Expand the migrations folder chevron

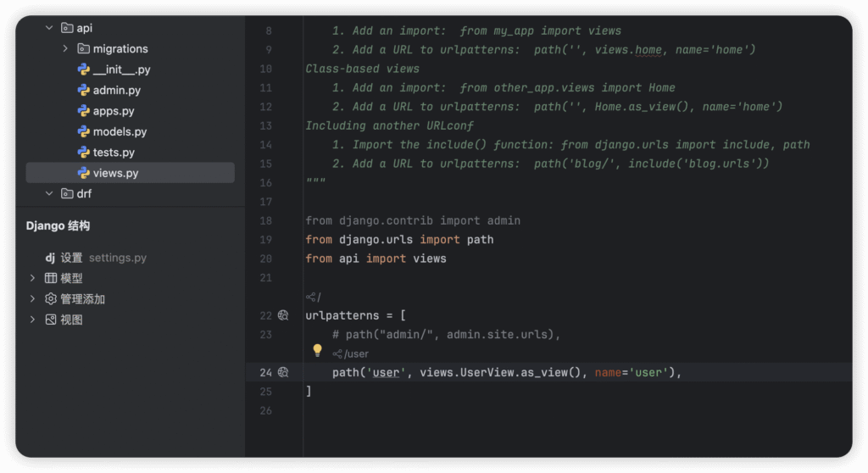point(65,49)
